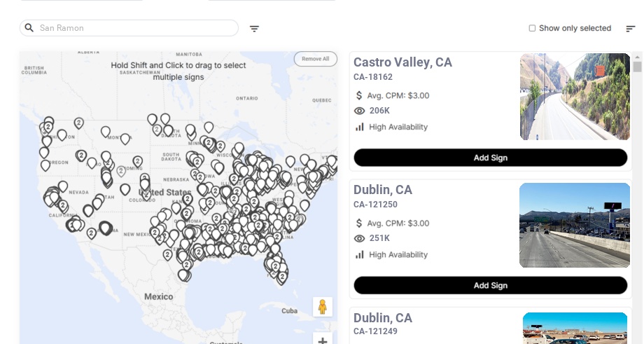644x344 pixels.
Task: Click the sign list scrollbar
Action: (637, 67)
